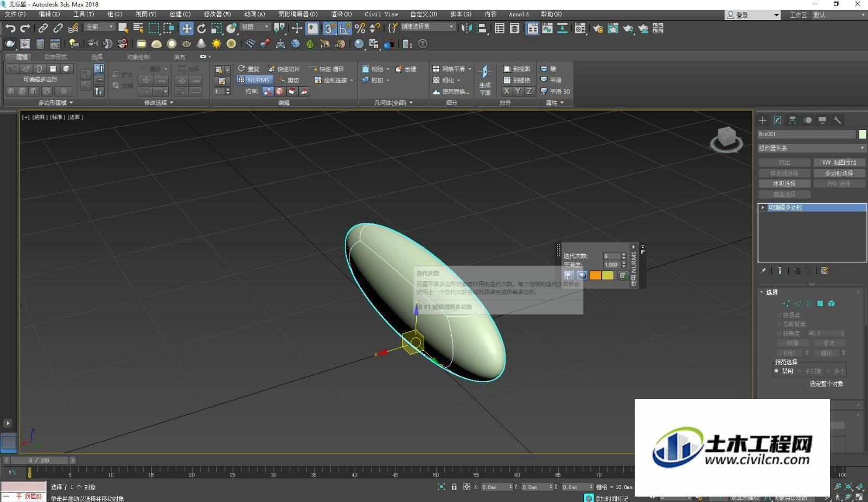The image size is (868, 502).
Task: Click the Quick Slice ribbon button
Action: [284, 69]
